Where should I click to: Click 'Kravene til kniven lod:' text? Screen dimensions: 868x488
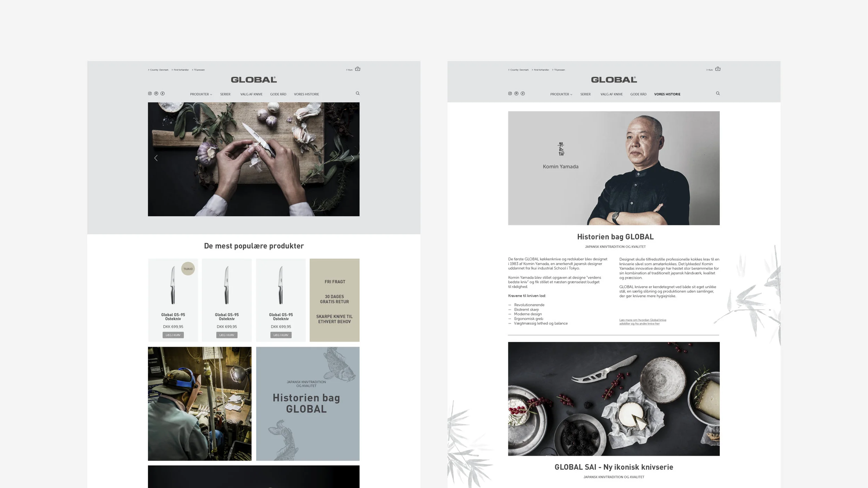click(527, 296)
